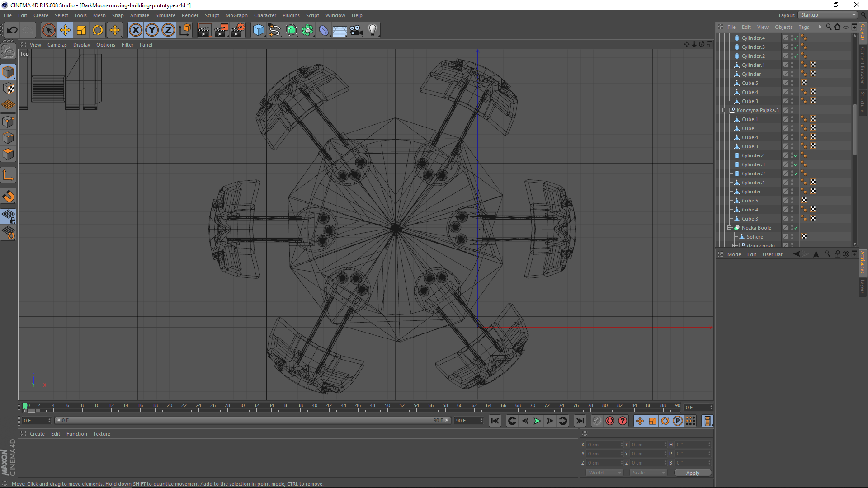Open the viewport Cameras menu
Viewport: 868px width, 488px height.
pyautogui.click(x=57, y=45)
